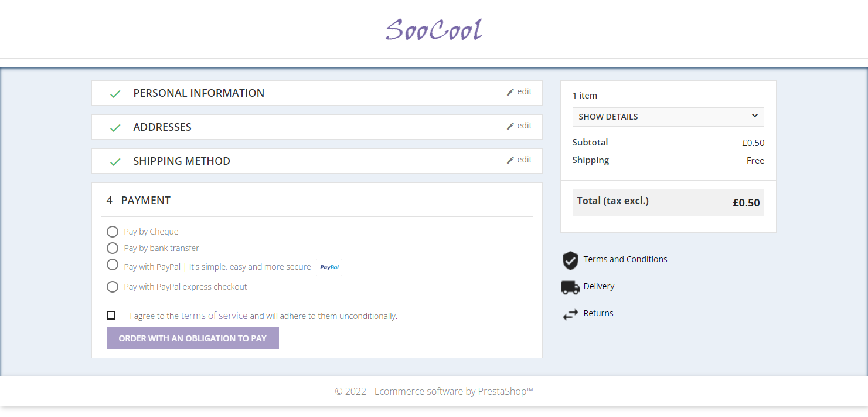
Task: Expand the Show Details cart dropdown
Action: point(668,117)
